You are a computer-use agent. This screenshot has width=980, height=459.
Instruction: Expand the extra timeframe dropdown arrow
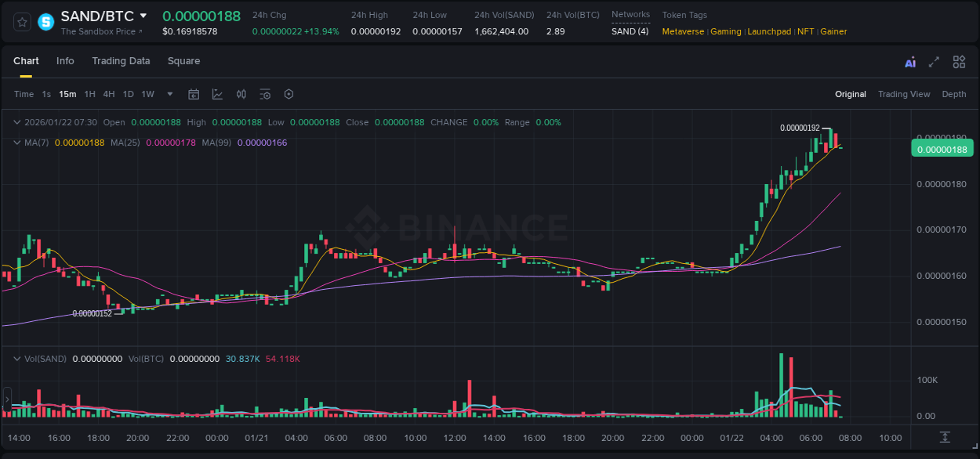click(x=169, y=94)
